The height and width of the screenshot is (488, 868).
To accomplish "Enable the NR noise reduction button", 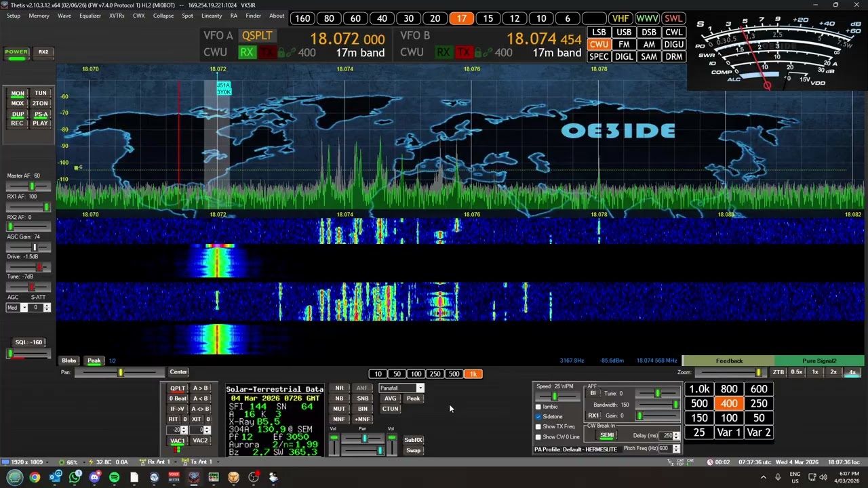I will [x=339, y=388].
